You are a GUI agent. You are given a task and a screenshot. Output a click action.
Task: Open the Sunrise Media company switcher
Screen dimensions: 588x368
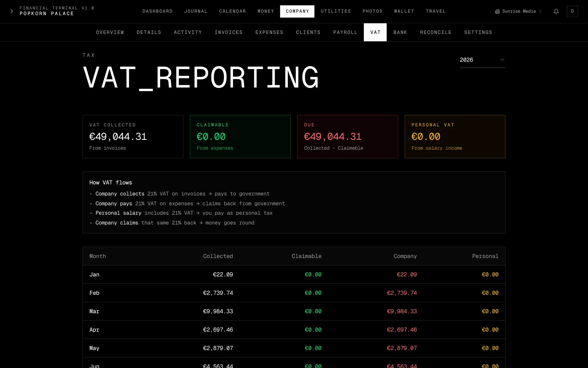(518, 11)
